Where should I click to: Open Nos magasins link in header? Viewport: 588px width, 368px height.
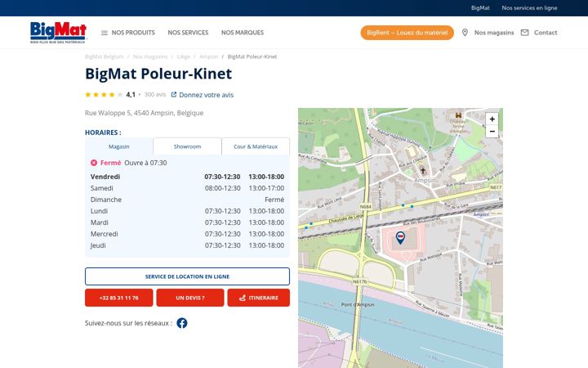[494, 33]
